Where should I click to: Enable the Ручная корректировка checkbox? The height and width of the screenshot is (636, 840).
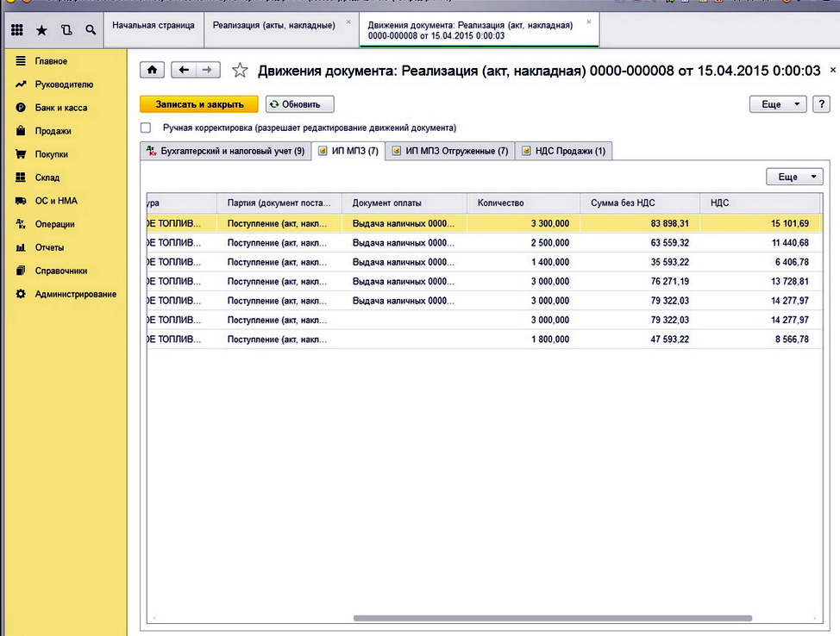(146, 128)
